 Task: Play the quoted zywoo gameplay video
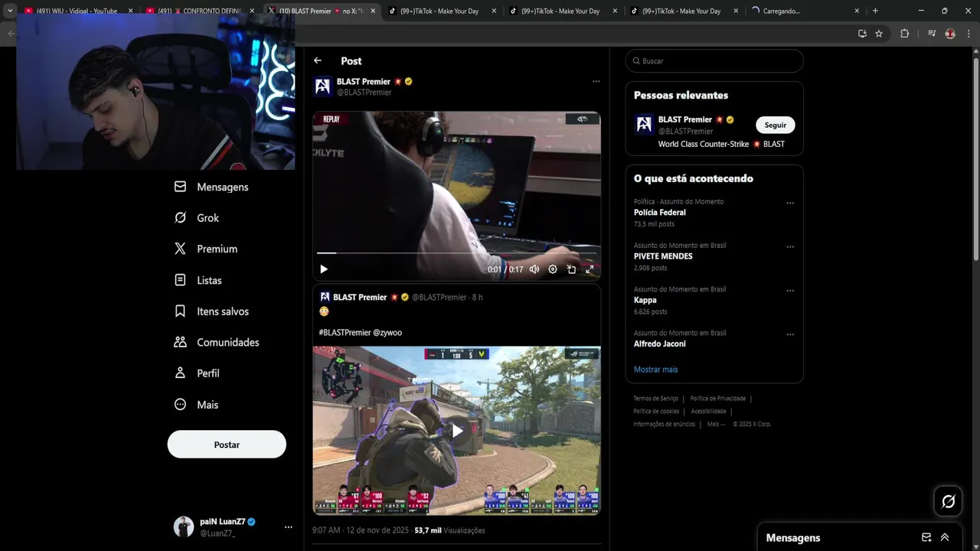pyautogui.click(x=457, y=431)
